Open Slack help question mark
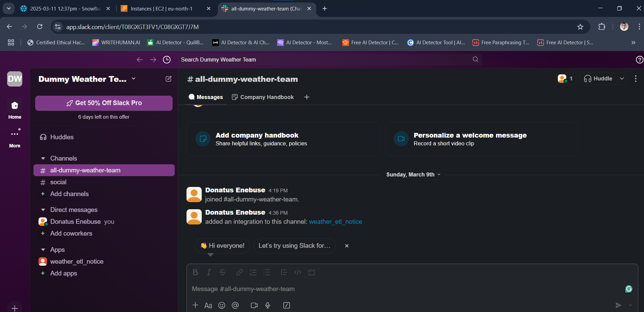This screenshot has height=312, width=644. click(x=639, y=59)
